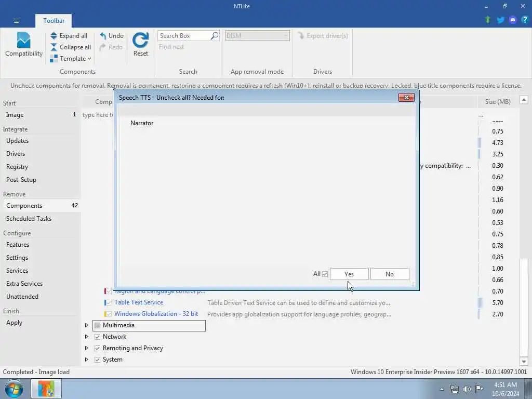Open the Discord icon link

pos(513,20)
